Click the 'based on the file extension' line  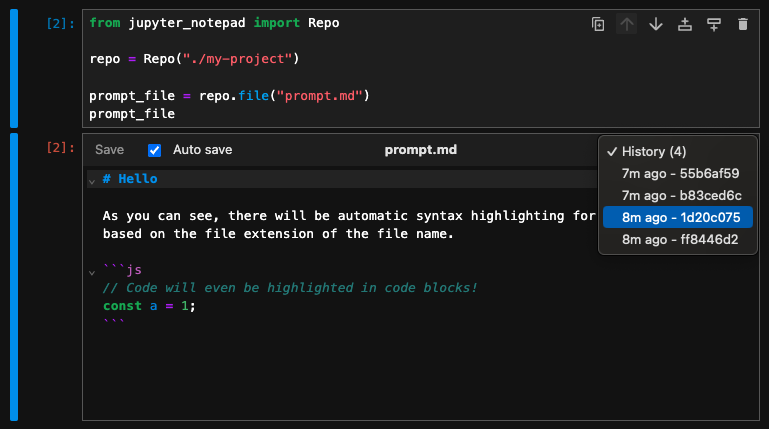[278, 234]
